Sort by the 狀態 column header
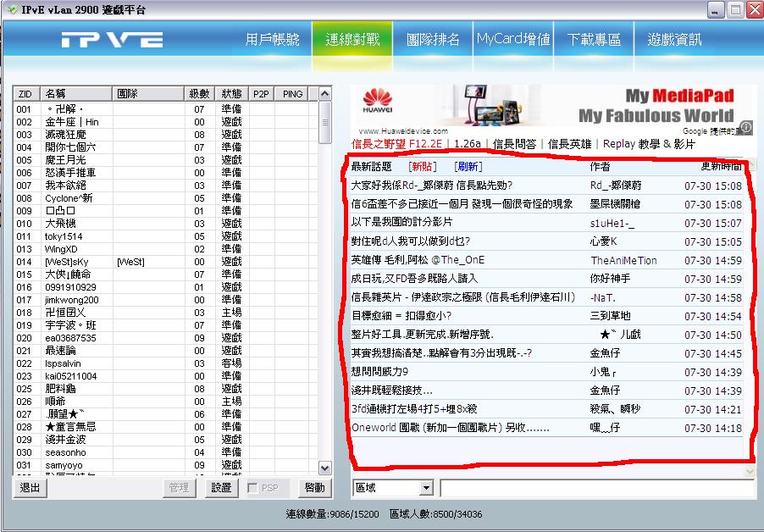 (x=231, y=94)
